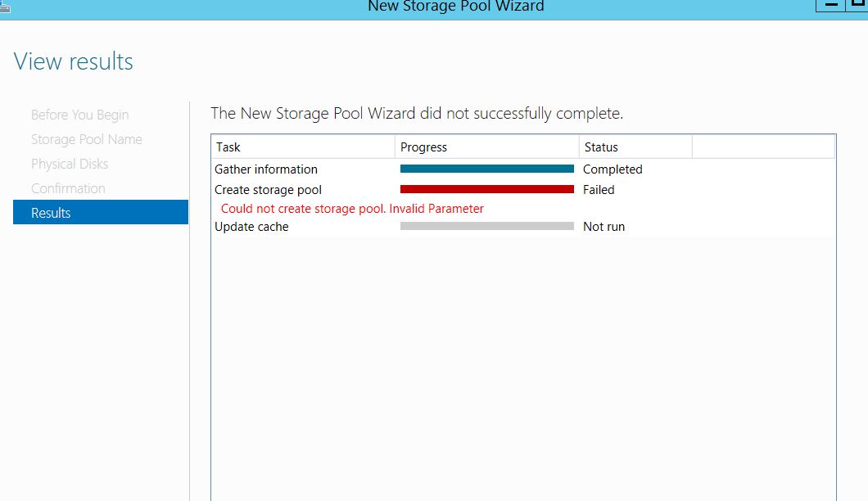The image size is (868, 501).
Task: Select the Create storage pool row
Action: point(523,189)
